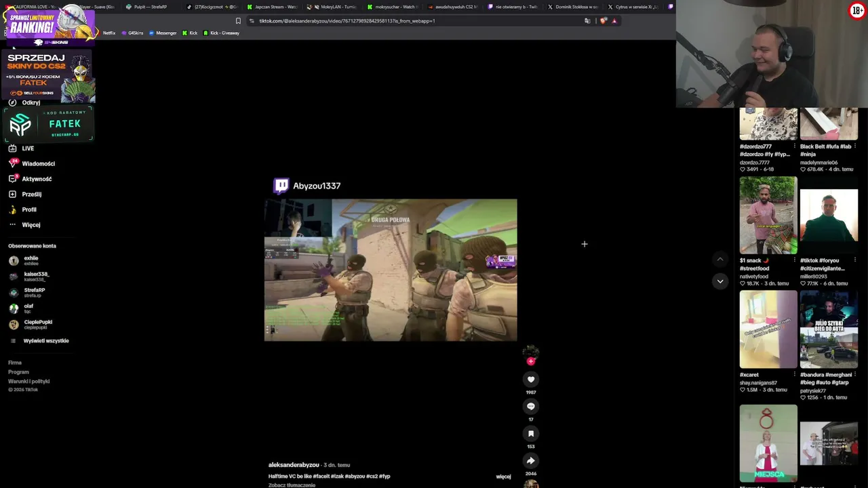Open the Firma footer link
Screen dimensions: 868x488
pos(15,363)
